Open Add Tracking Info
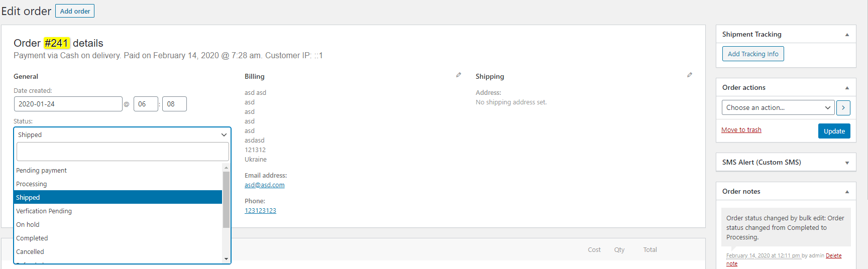 752,54
